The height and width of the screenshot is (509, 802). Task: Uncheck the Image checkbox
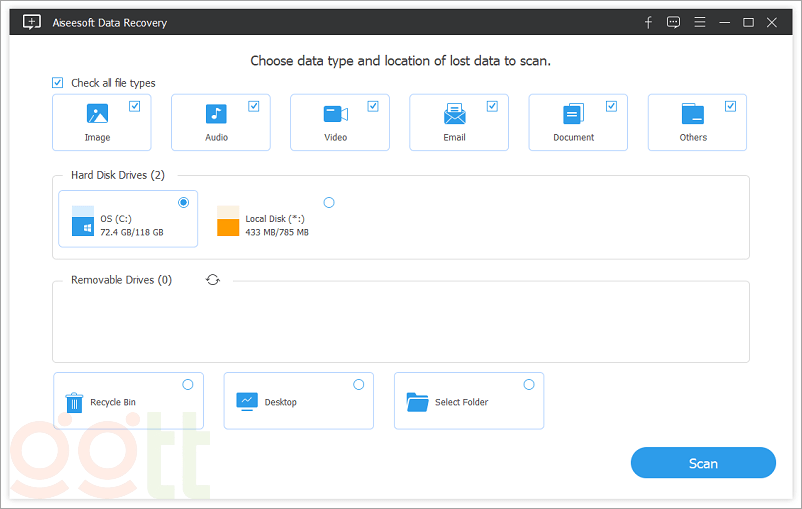point(135,106)
